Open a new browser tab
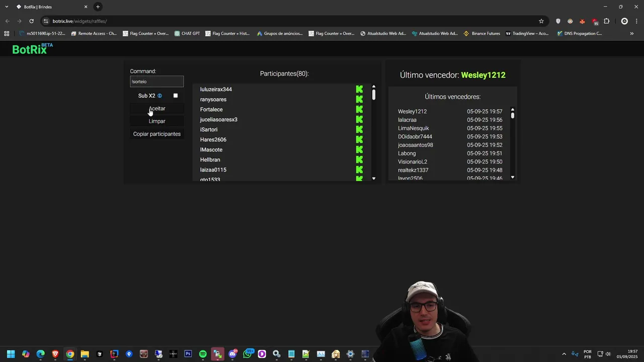 98,7
